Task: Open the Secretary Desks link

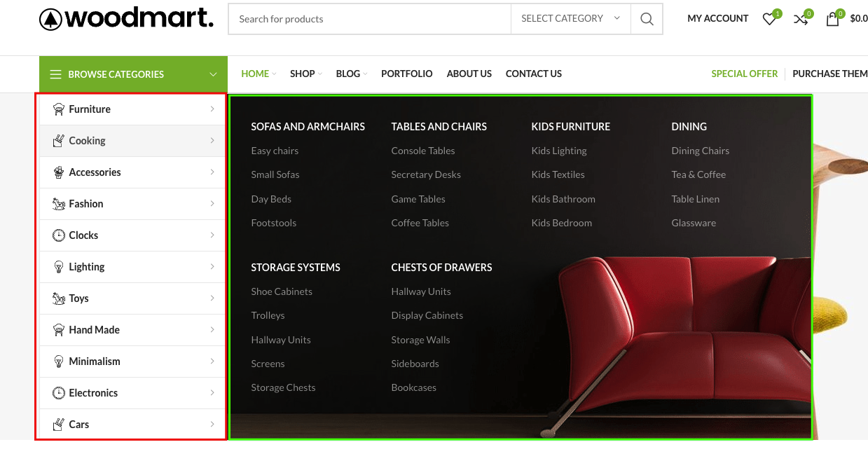Action: 426,174
